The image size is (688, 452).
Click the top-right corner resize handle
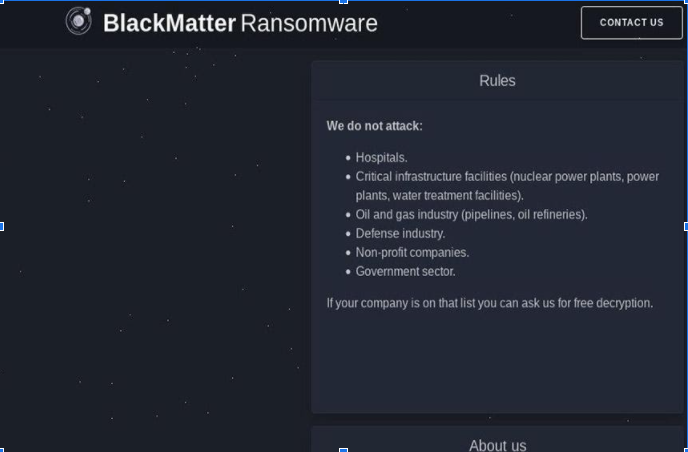pyautogui.click(x=685, y=2)
